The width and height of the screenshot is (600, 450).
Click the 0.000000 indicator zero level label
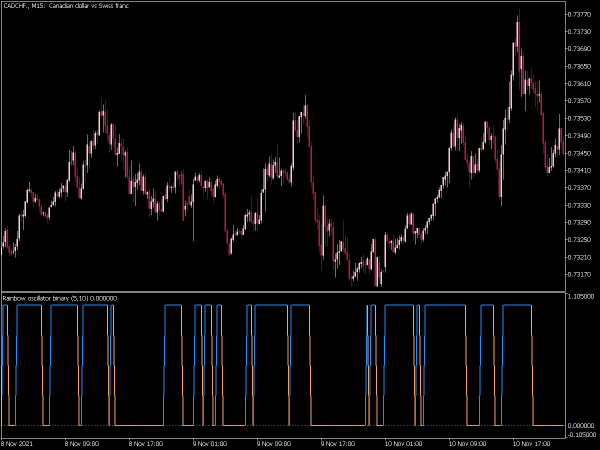click(x=581, y=426)
